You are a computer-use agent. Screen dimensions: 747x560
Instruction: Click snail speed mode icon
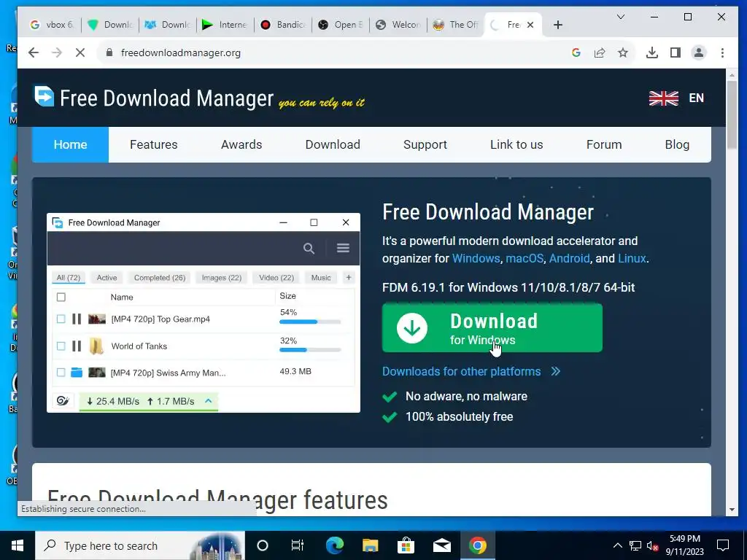[x=63, y=401]
